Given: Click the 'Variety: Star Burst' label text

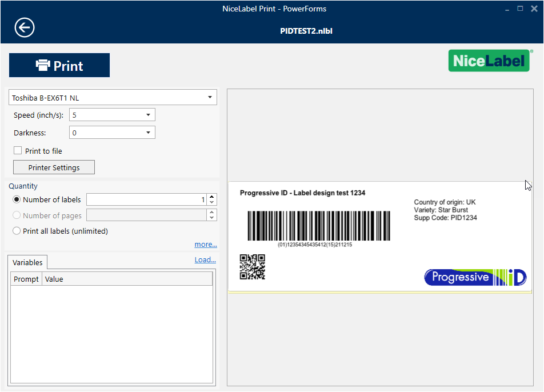Looking at the screenshot, I should tap(441, 210).
